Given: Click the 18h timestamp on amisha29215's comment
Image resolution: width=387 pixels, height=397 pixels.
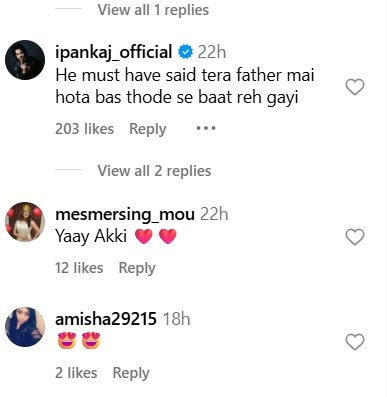Looking at the screenshot, I should coord(177,319).
